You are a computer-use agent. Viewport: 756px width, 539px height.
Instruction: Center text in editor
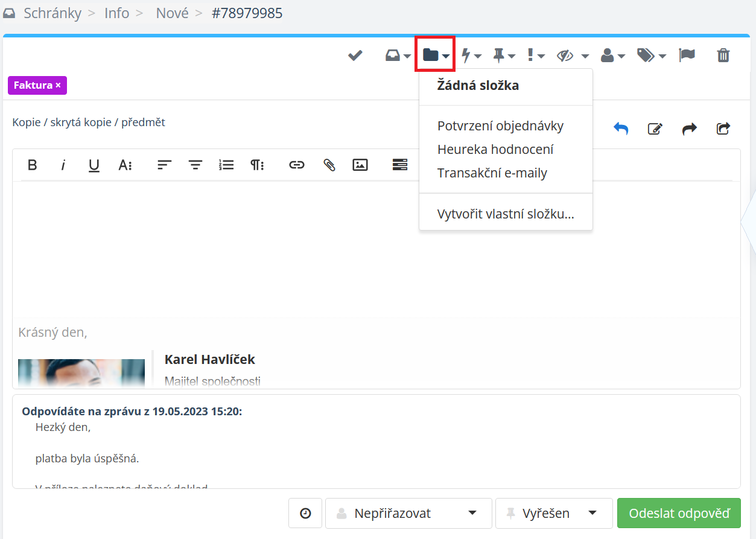(x=195, y=165)
